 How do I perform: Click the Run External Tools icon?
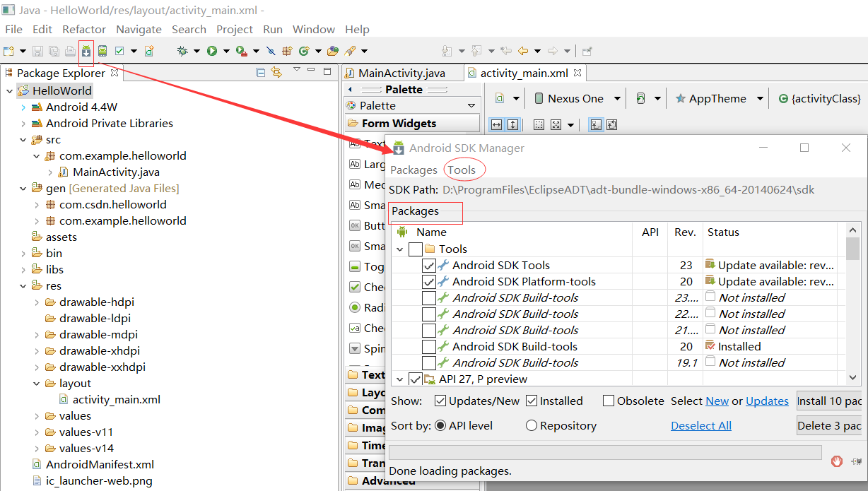coord(241,51)
